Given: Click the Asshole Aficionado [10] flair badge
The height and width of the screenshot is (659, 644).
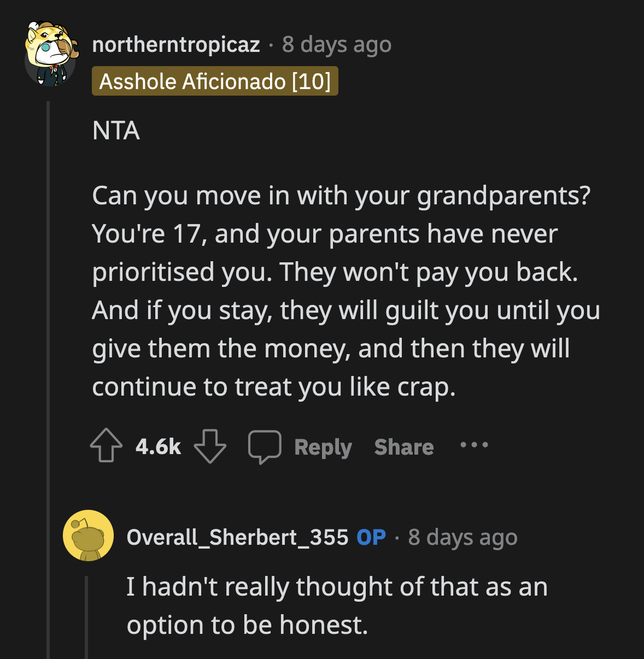Looking at the screenshot, I should 215,81.
